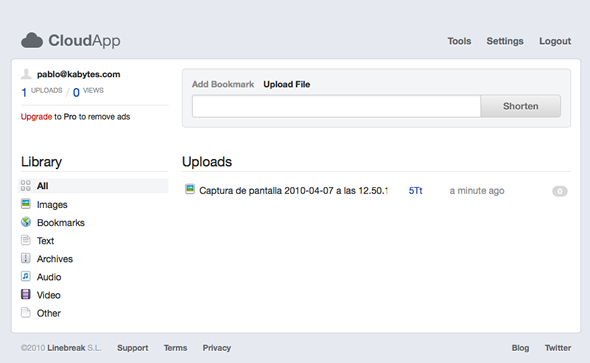590x363 pixels.
Task: Click the Archives zip icon
Action: pos(26,258)
